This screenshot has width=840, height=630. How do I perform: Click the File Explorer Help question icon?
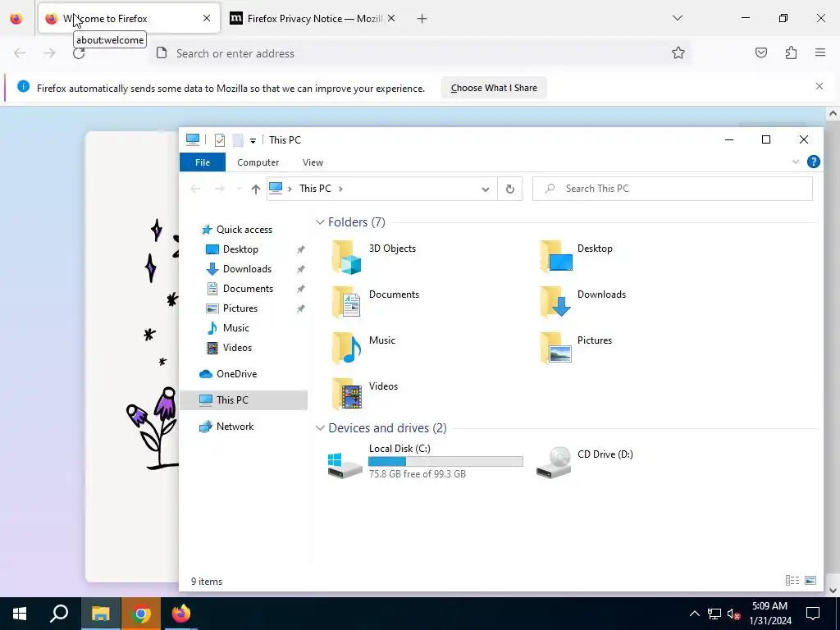coord(813,162)
